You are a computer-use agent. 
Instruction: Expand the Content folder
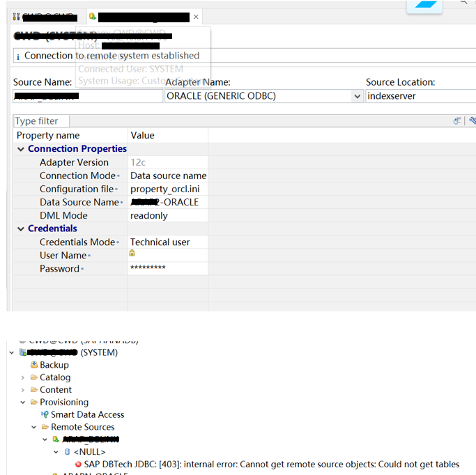point(23,390)
